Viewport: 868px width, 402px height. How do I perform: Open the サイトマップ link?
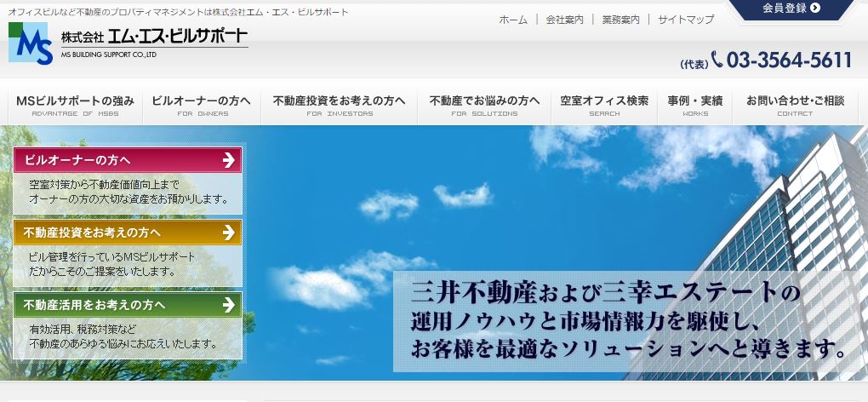[686, 20]
